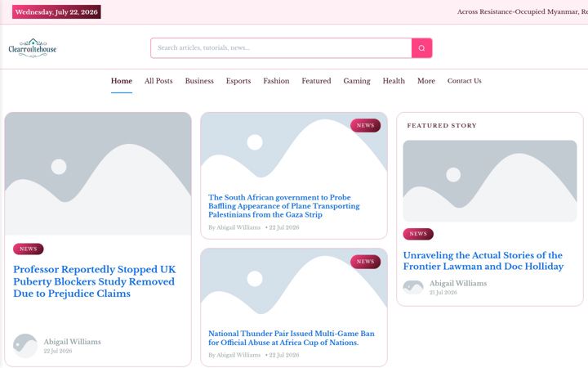Viewport: 588px width, 368px height.
Task: Click NEWS badge on Professor article
Action: [x=29, y=249]
